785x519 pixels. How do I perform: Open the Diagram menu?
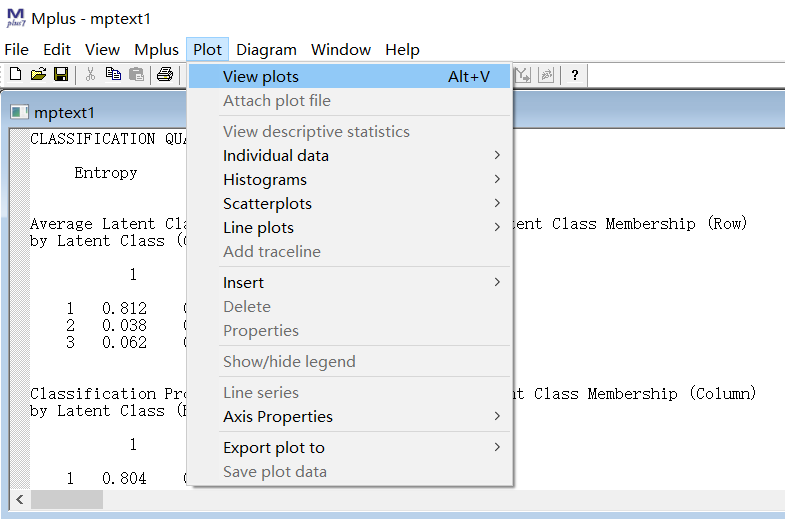click(x=266, y=50)
